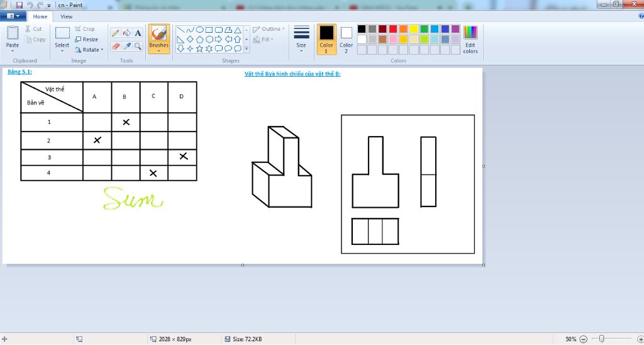Expand the shapes gallery with More arrow
The height and width of the screenshot is (345, 644).
coord(247,49)
